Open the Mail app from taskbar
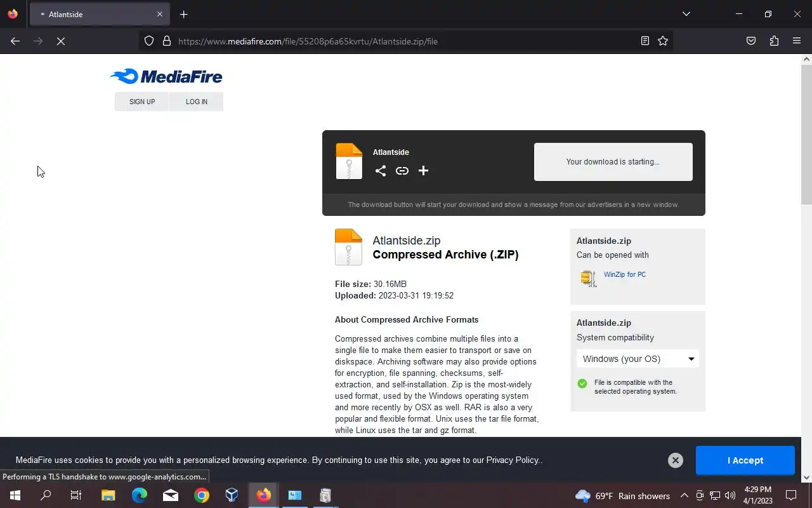 point(171,495)
